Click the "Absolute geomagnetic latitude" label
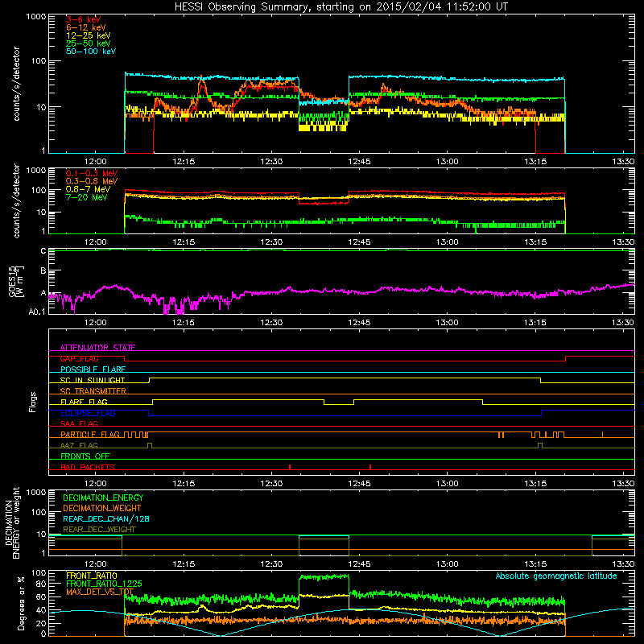Screen dimensions: 644x644 (x=556, y=576)
